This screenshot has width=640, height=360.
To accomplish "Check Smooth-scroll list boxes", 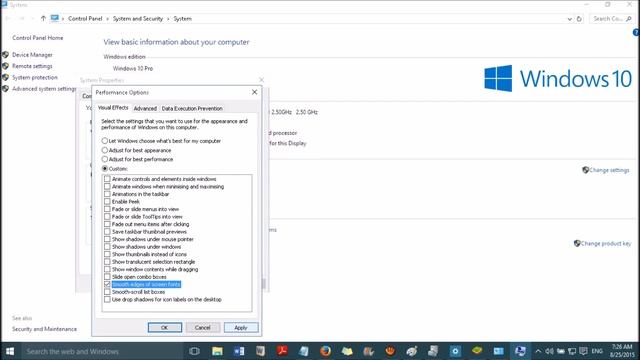I will coord(107,292).
